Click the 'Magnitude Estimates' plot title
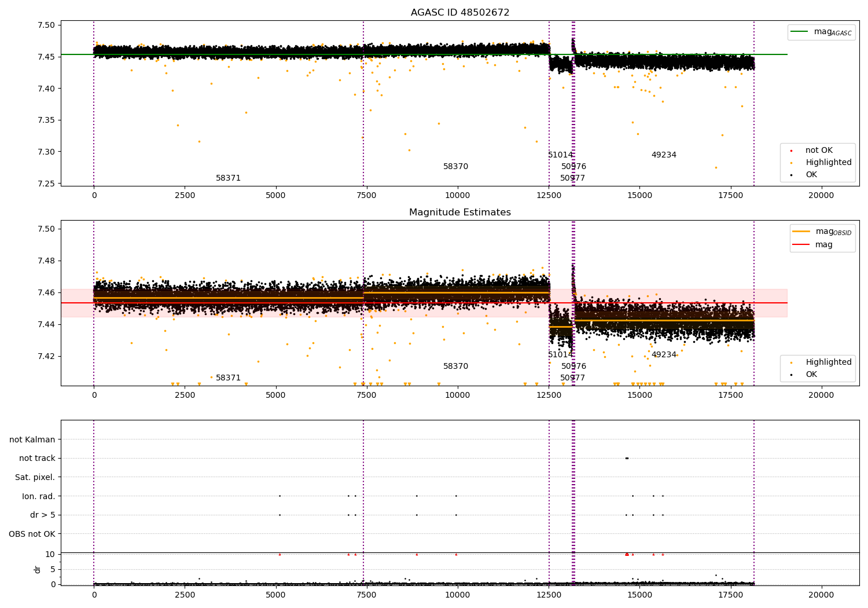The image size is (868, 608). 460,213
